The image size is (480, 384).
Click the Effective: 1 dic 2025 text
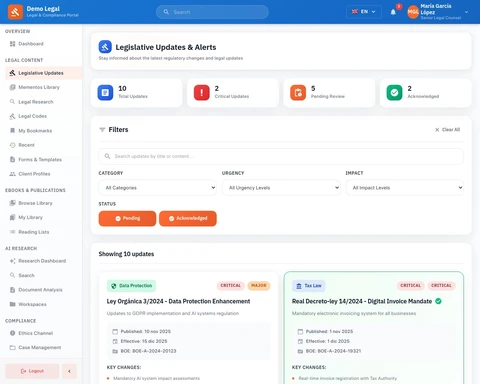(x=328, y=341)
